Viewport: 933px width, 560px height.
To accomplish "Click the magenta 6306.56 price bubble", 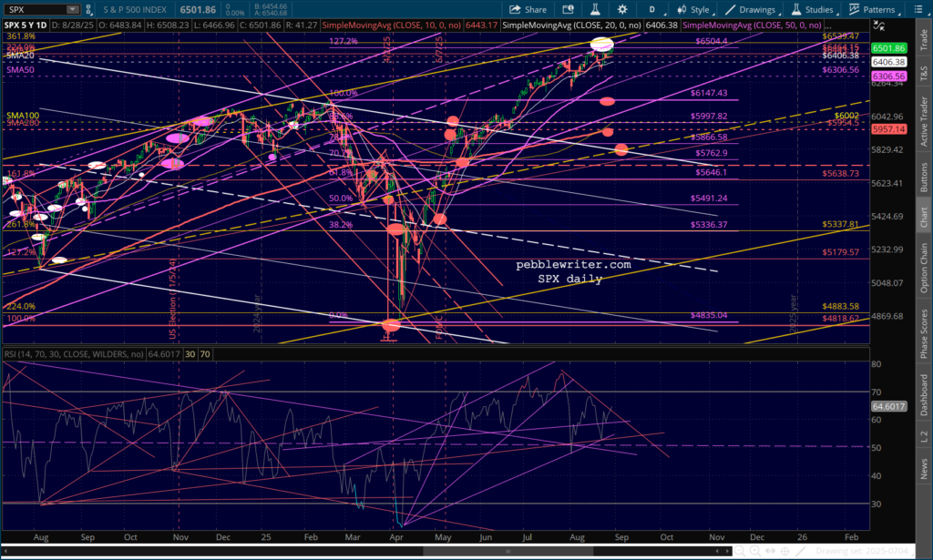I will pyautogui.click(x=888, y=76).
